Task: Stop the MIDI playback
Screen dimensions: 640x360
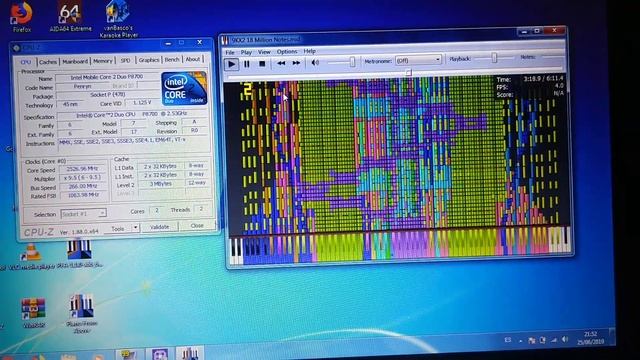Action: pos(262,64)
